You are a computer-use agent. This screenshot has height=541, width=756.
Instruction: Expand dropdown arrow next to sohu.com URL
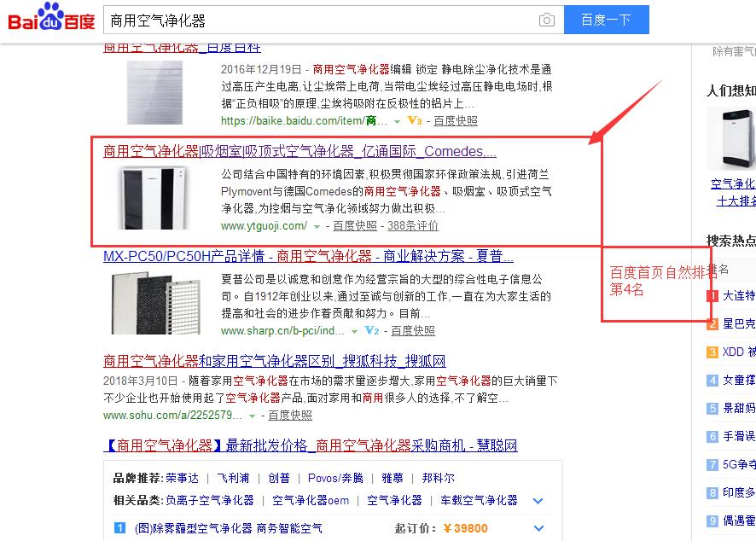pos(253,416)
